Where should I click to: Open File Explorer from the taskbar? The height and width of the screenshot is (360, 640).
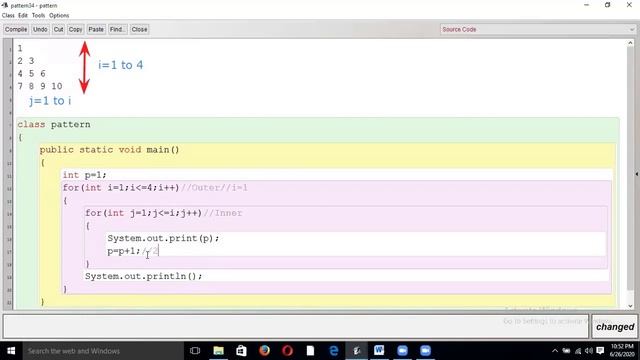pos(218,351)
